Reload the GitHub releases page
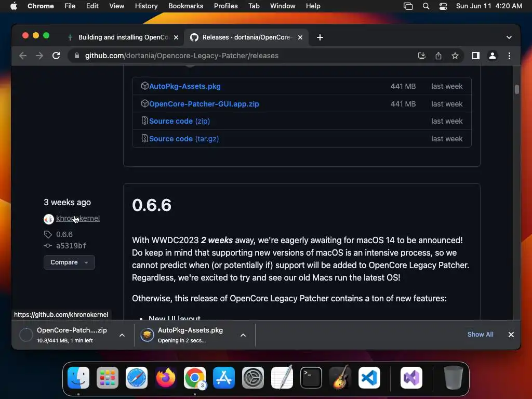The image size is (532, 399). coord(56,56)
